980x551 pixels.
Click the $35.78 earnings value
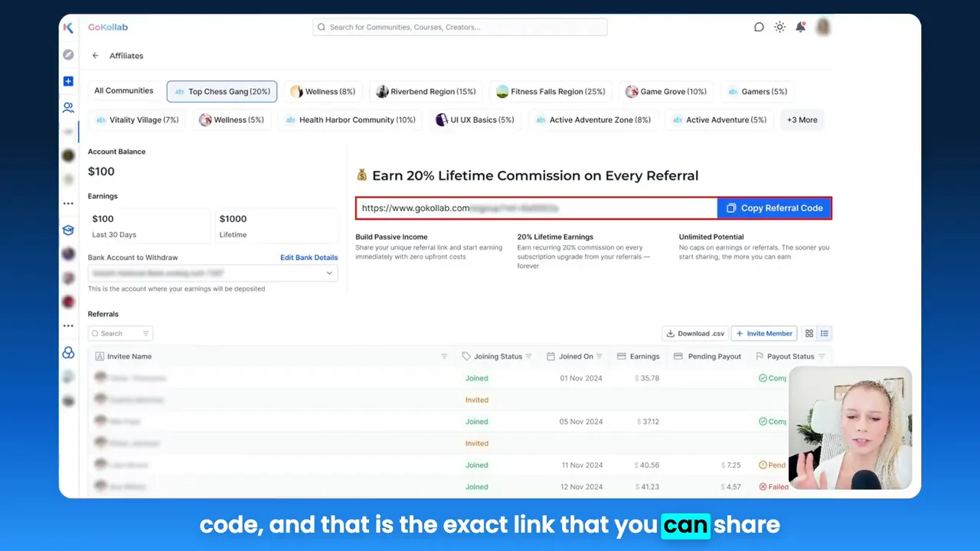[647, 378]
